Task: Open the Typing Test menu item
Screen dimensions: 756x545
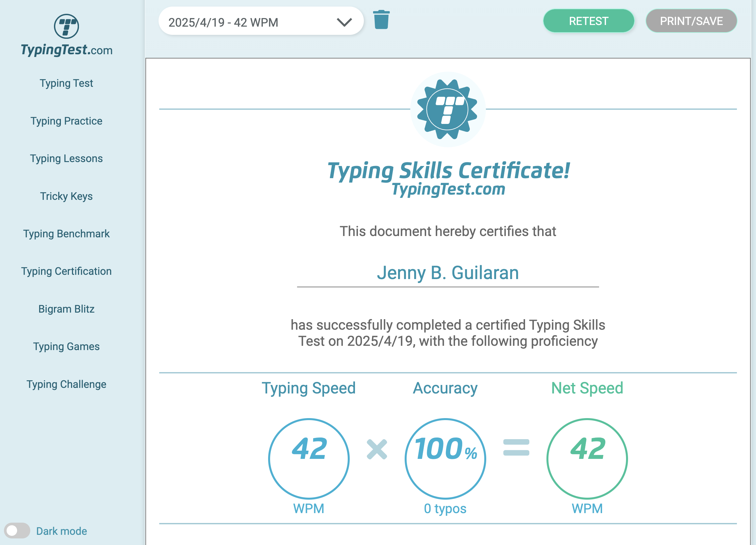Action: [66, 83]
